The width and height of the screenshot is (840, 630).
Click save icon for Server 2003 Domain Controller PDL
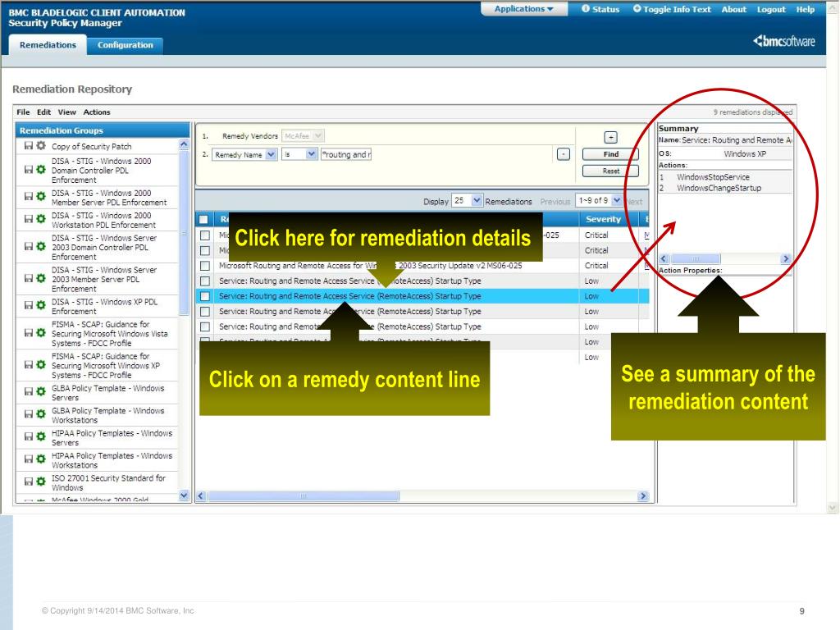point(29,246)
